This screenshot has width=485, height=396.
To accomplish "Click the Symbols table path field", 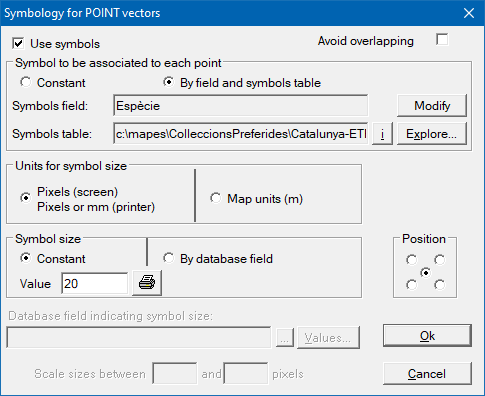I will coord(241,133).
